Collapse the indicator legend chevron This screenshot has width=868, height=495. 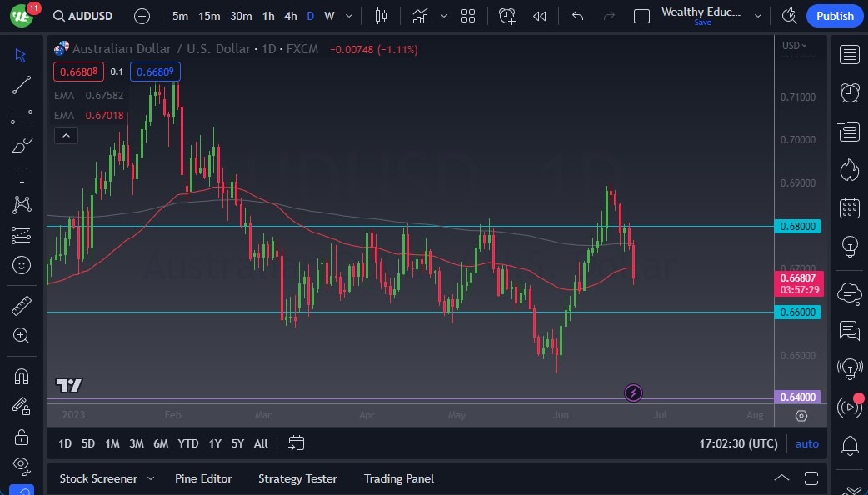(x=66, y=136)
